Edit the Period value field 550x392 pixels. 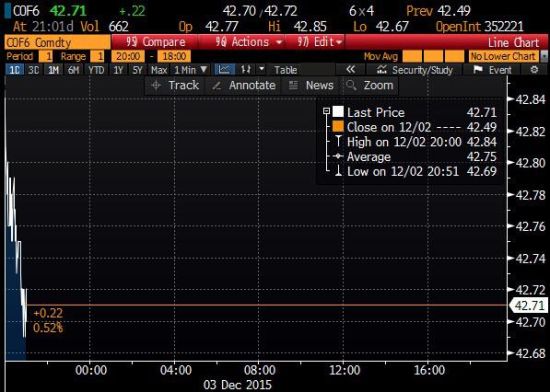click(x=46, y=56)
